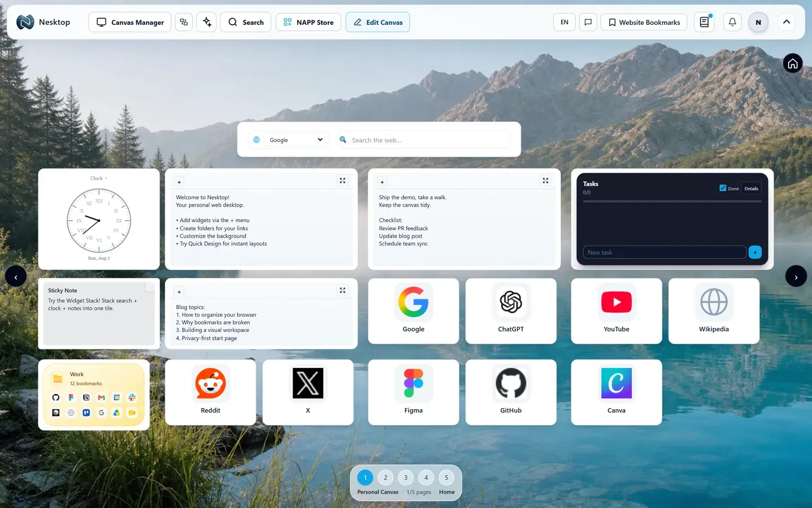Viewport: 812px width, 508px height.
Task: Open the sparkle Quick Design tool
Action: click(207, 22)
